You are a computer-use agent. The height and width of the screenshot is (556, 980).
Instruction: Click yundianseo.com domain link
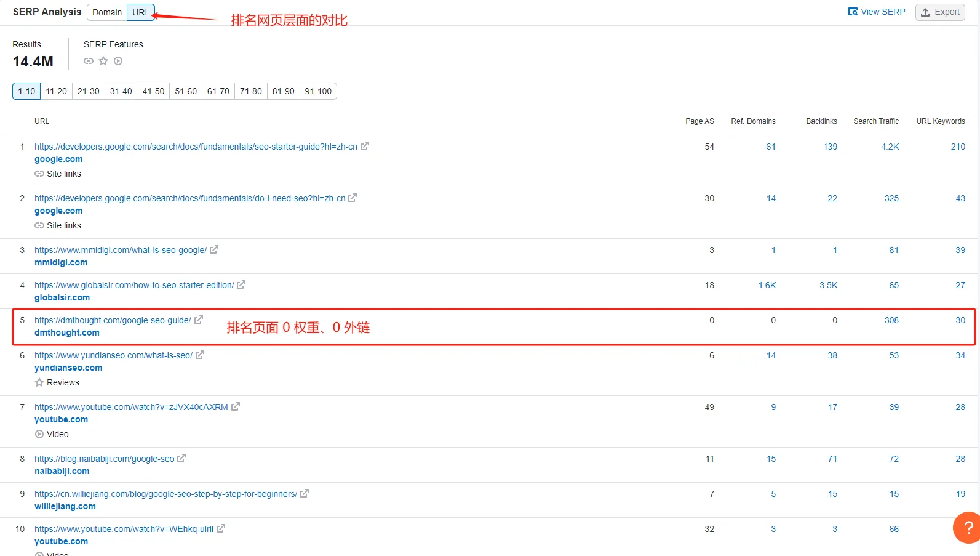(x=68, y=368)
